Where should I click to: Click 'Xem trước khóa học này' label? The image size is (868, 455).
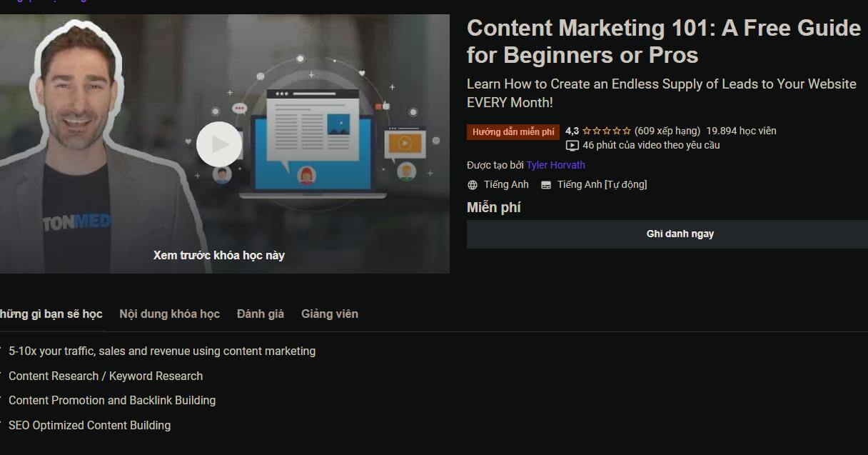(218, 255)
